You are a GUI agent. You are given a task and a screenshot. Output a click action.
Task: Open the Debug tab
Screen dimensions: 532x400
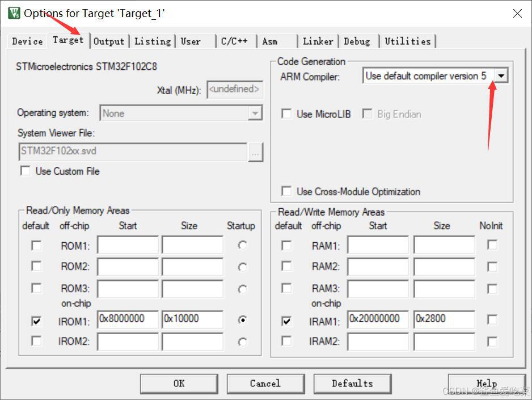click(x=357, y=41)
